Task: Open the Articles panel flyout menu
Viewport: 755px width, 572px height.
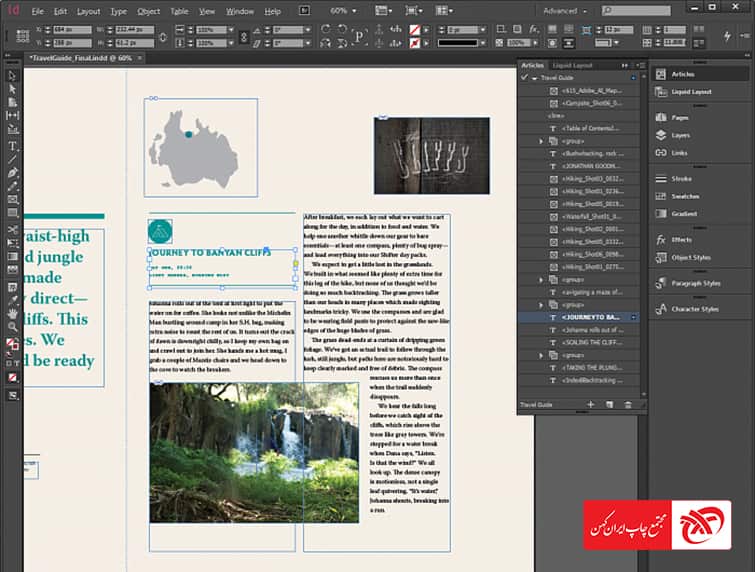Action: (x=640, y=65)
